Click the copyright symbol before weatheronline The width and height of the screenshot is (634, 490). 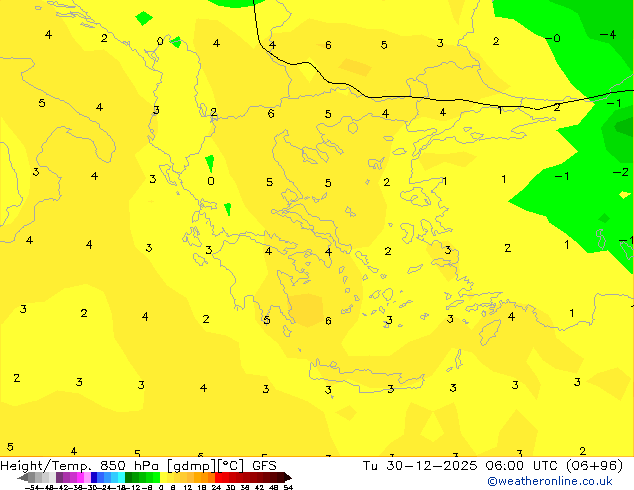coord(492,481)
